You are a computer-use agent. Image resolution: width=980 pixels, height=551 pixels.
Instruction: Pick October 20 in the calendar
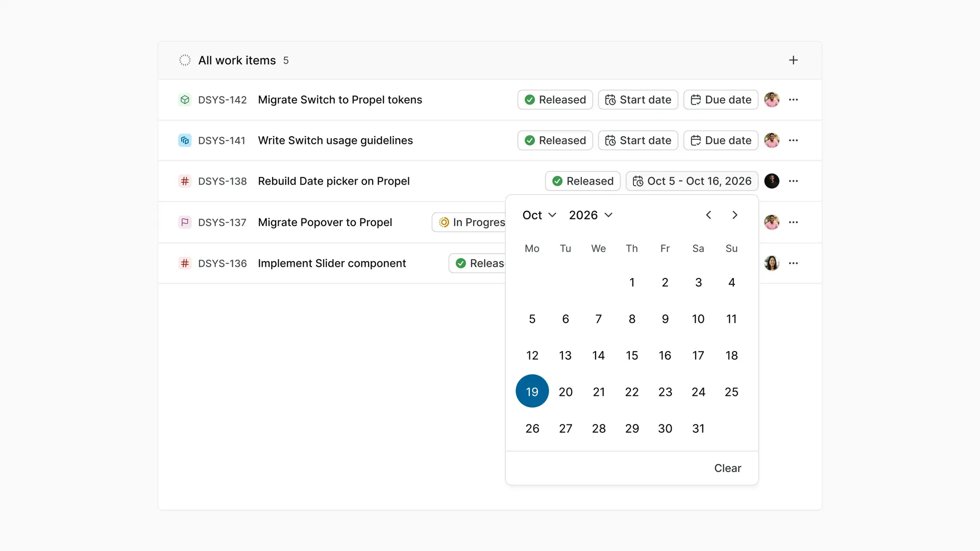coord(566,392)
